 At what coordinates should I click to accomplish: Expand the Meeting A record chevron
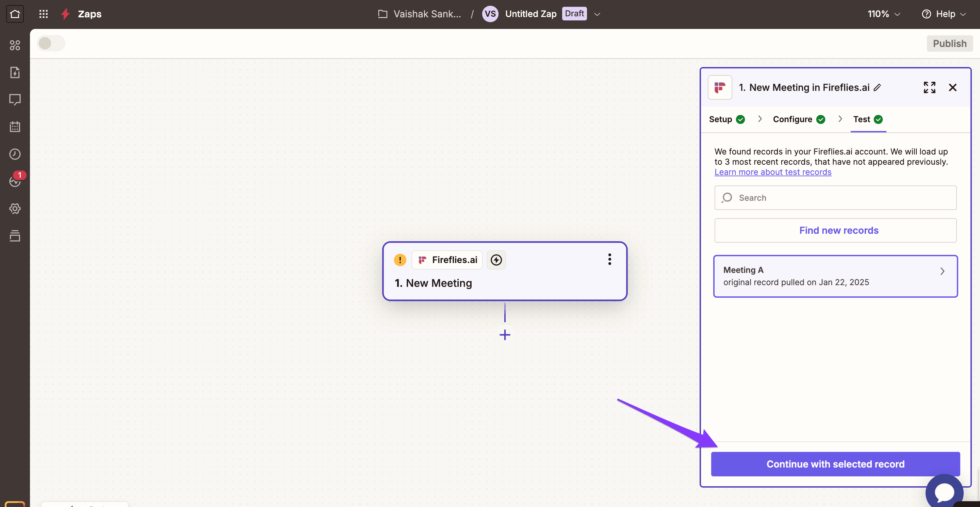pos(942,271)
